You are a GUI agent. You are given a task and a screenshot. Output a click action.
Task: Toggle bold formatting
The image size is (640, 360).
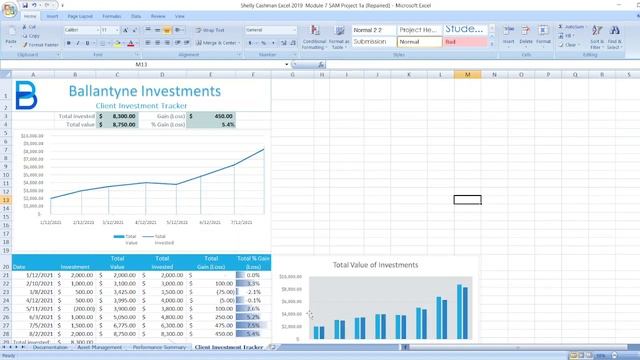(69, 43)
